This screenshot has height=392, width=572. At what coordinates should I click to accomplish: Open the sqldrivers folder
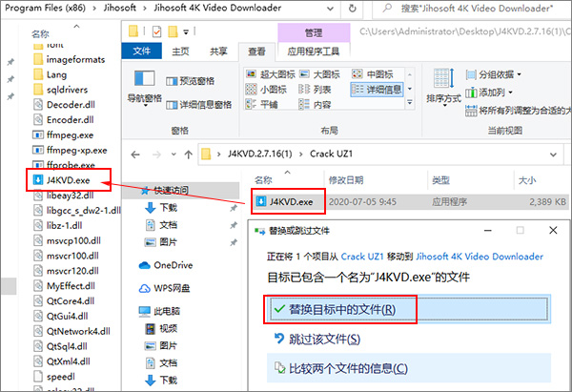61,90
